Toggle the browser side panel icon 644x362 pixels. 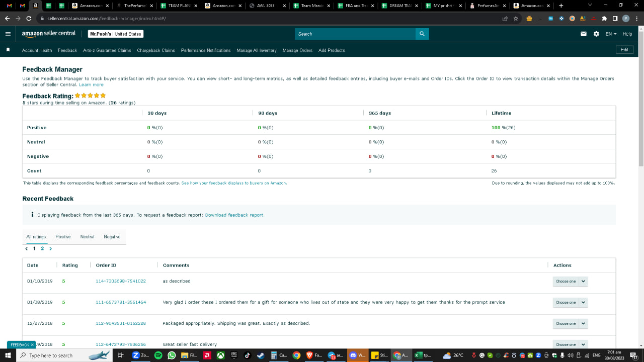click(x=615, y=19)
